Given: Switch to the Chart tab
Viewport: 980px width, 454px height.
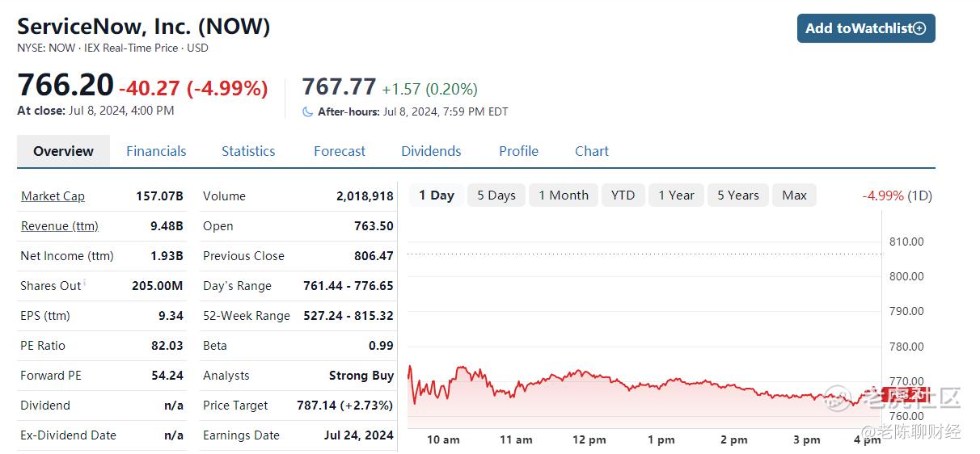Looking at the screenshot, I should pos(592,151).
